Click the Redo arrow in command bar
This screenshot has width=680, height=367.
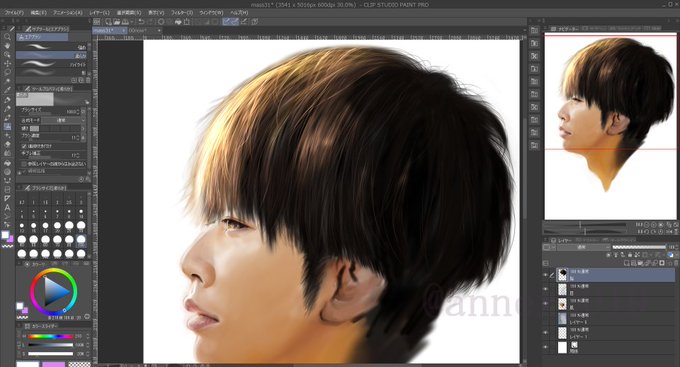(150, 22)
